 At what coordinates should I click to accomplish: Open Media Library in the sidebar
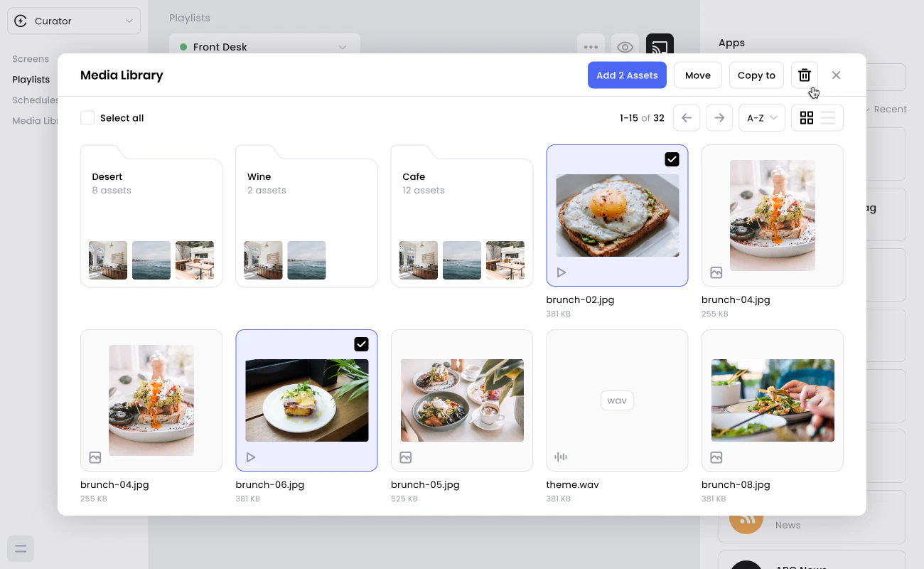tap(35, 121)
